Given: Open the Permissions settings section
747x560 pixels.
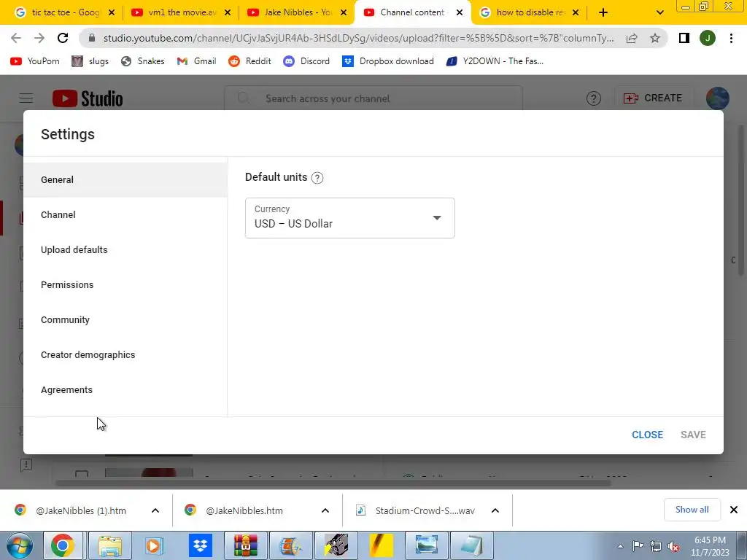Looking at the screenshot, I should pos(125,285).
